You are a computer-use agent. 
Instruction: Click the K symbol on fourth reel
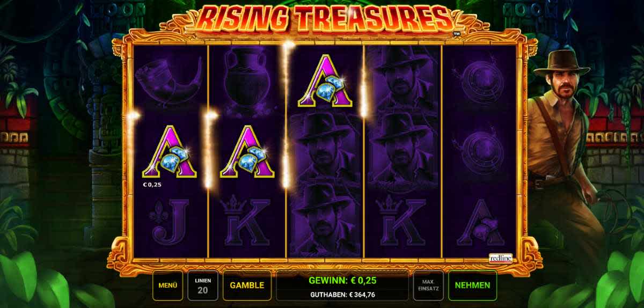402,221
